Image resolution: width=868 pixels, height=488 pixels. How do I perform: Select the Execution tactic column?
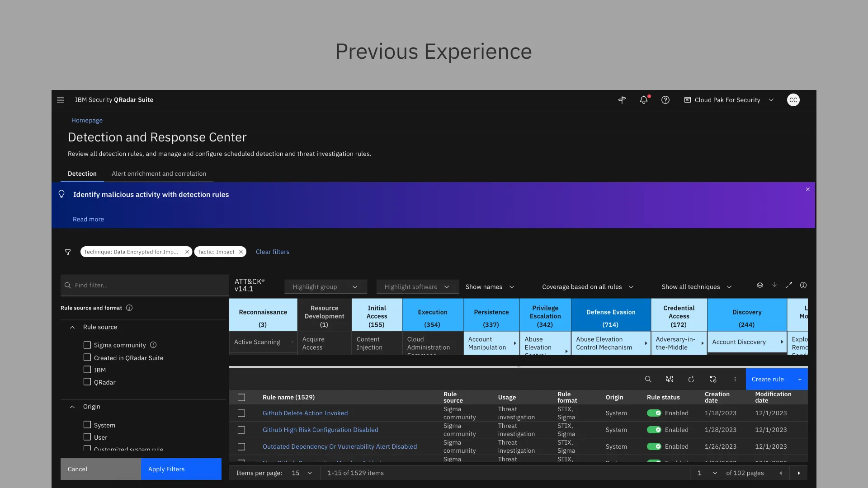click(x=433, y=315)
